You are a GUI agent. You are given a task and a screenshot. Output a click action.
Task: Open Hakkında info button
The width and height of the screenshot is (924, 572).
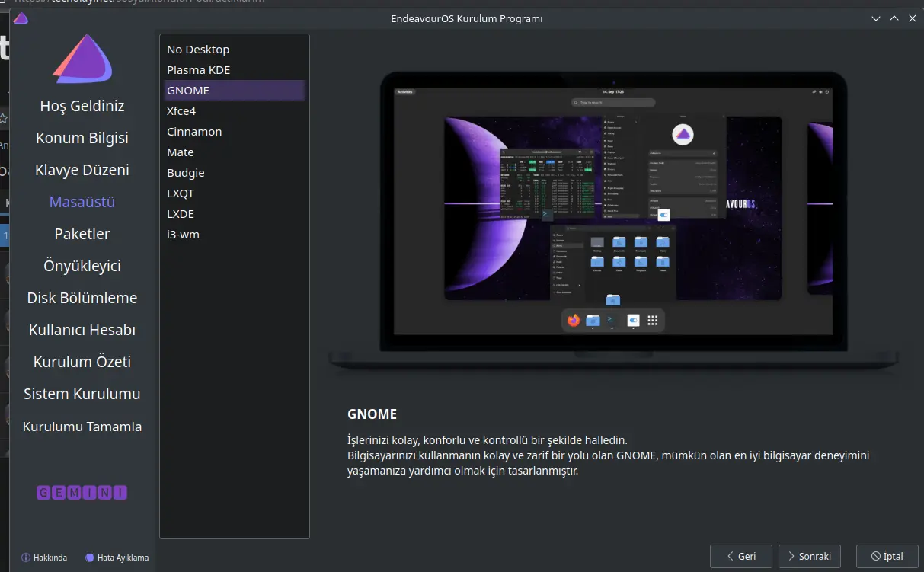tap(44, 558)
